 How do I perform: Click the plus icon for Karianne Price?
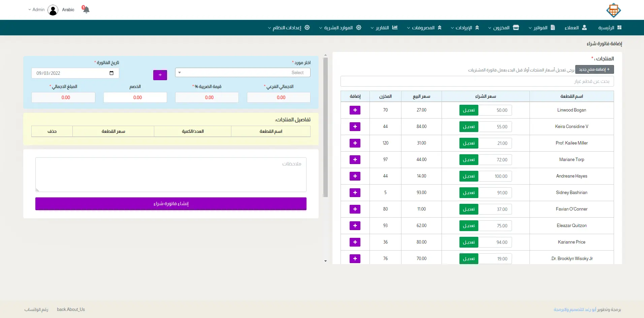tap(355, 242)
